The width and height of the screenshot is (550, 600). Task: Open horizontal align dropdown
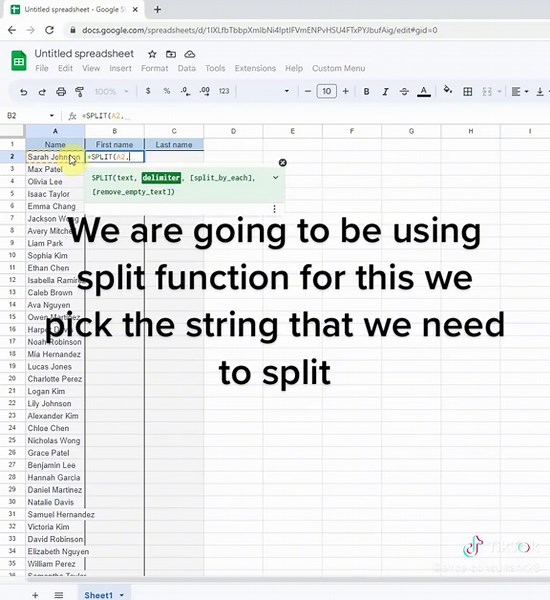[520, 91]
